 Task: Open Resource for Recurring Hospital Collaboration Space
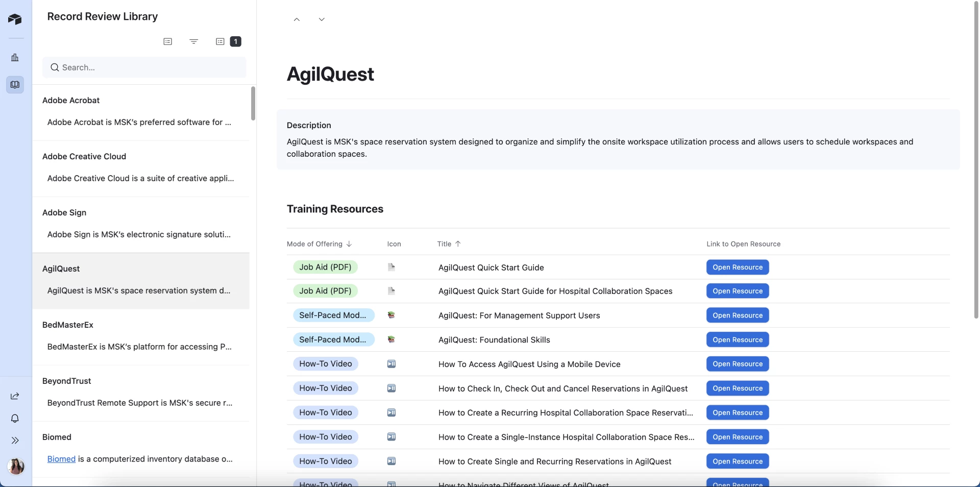coord(738,412)
